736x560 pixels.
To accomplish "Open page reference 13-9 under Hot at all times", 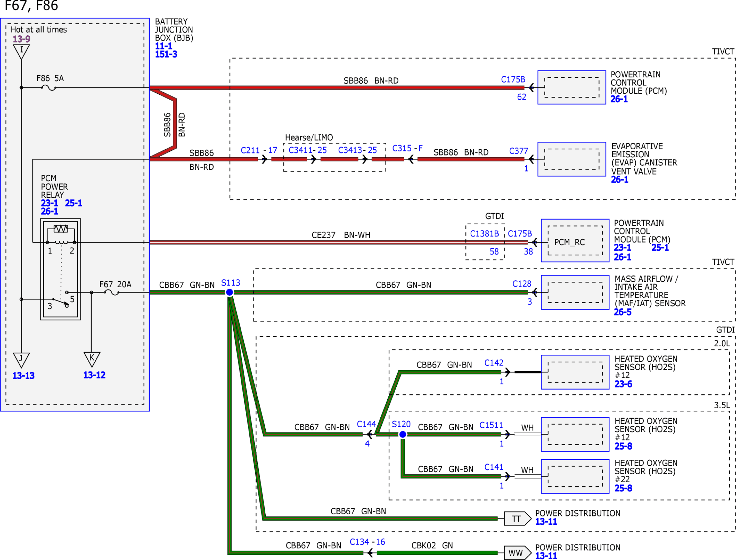I will [21, 39].
